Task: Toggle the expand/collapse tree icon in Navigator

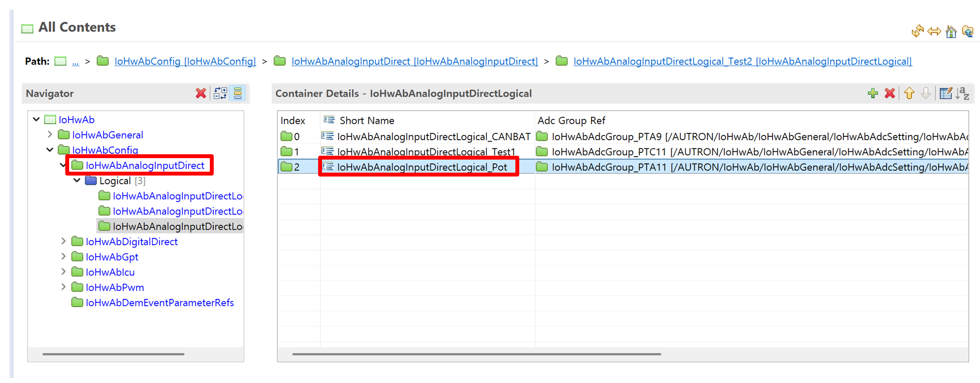Action: point(220,93)
